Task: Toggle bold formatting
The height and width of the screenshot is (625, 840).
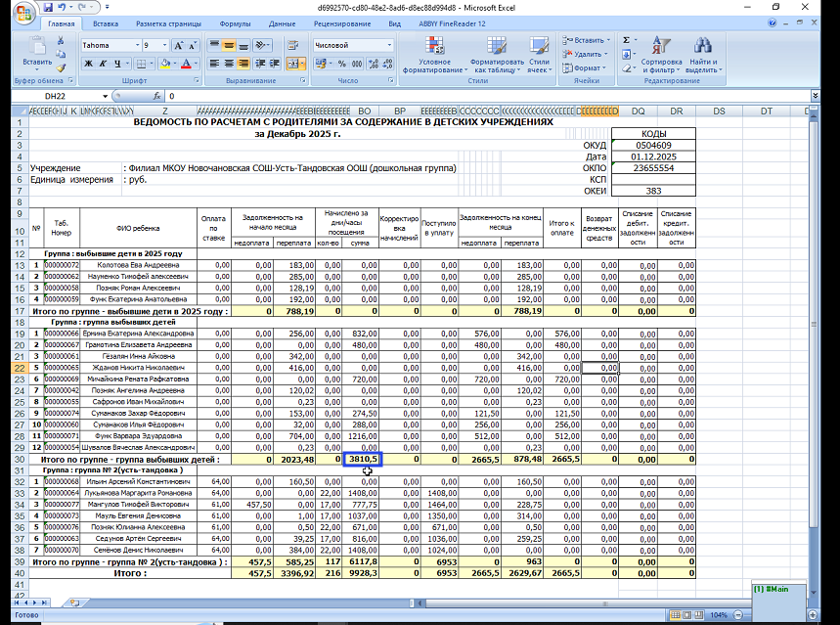Action: [88, 64]
